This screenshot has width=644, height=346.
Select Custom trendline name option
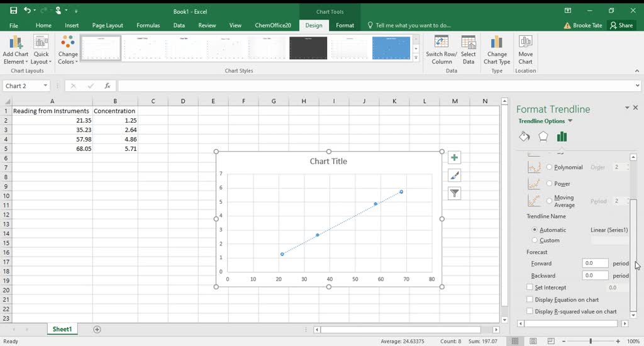pos(535,240)
